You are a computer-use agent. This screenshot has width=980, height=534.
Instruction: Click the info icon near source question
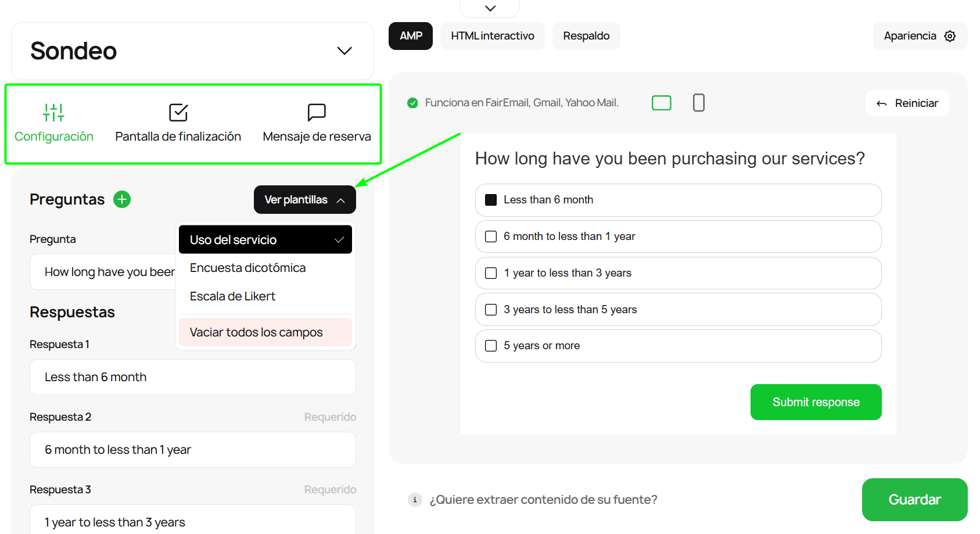(415, 500)
